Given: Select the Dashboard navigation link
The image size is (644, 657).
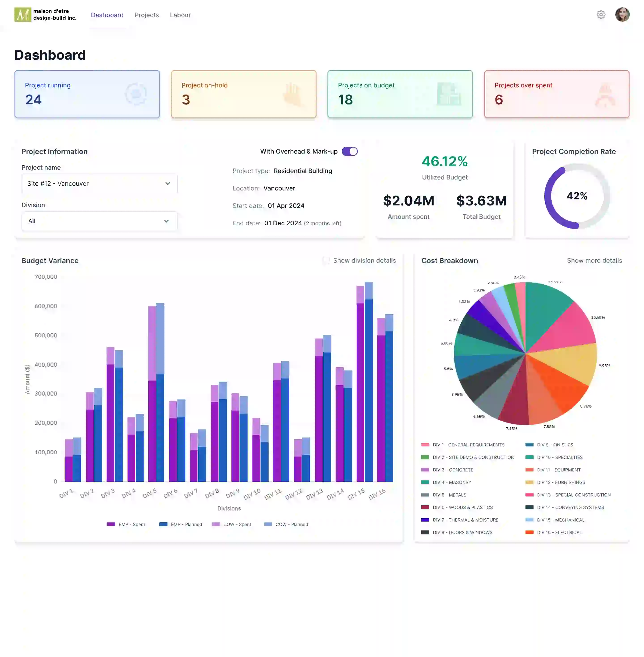Looking at the screenshot, I should pyautogui.click(x=107, y=15).
